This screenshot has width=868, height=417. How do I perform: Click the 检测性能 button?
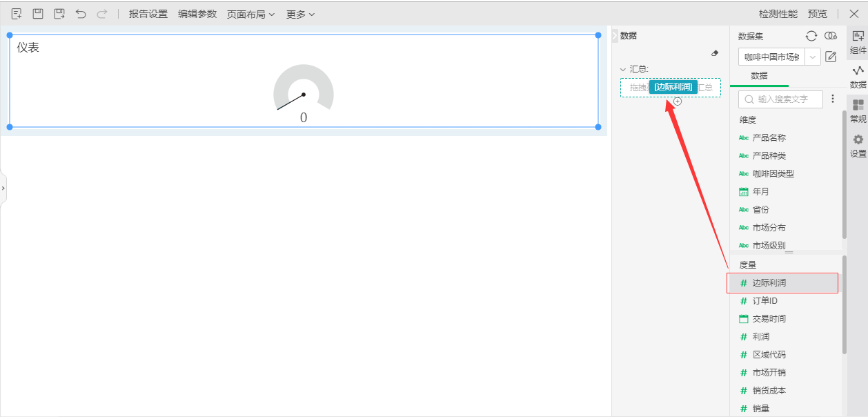778,14
